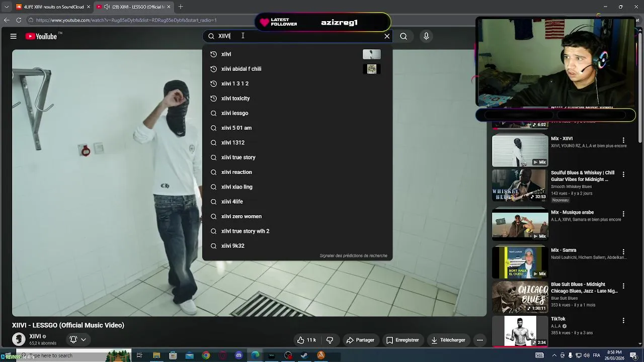Open the XIIVI channel avatar
The height and width of the screenshot is (362, 644).
[x=19, y=339]
